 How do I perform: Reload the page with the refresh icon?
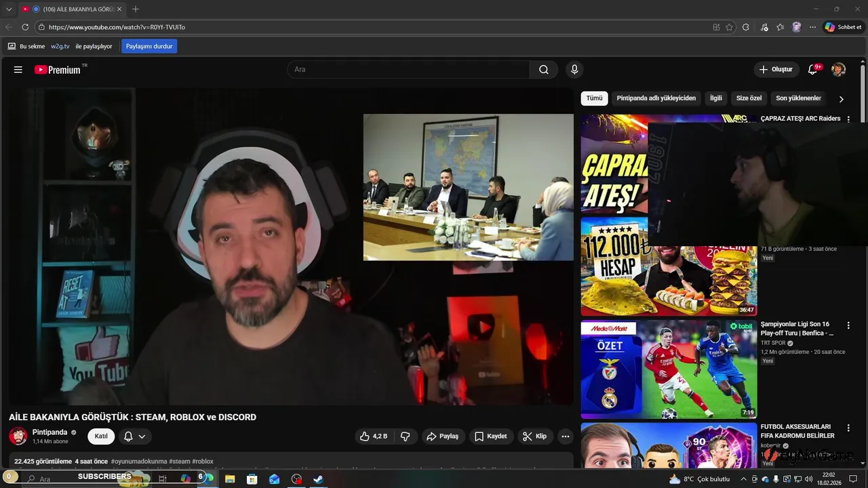click(x=25, y=27)
